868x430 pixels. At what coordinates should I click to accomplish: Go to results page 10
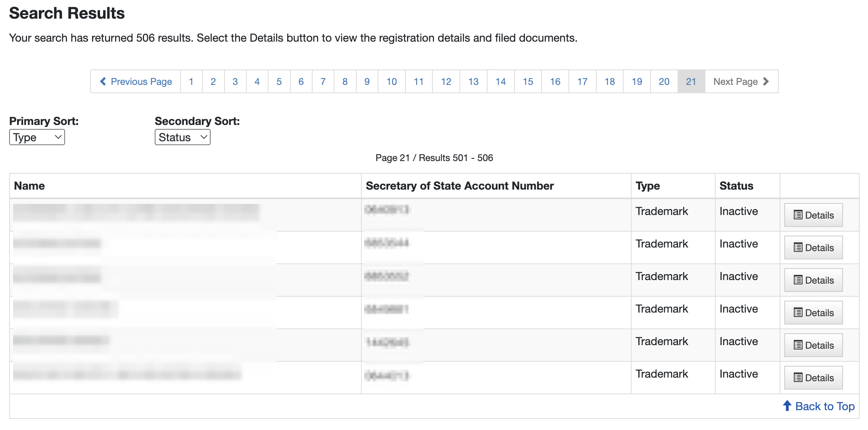pos(392,81)
